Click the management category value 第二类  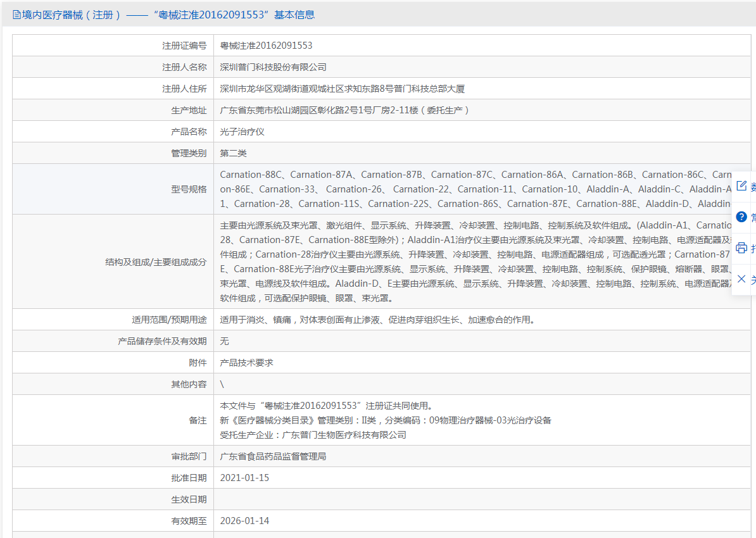234,153
